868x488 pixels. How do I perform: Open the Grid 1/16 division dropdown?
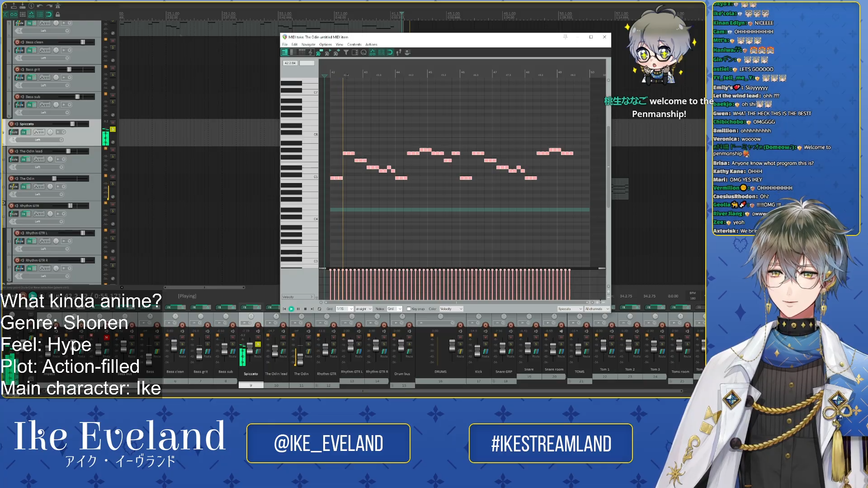click(x=344, y=309)
